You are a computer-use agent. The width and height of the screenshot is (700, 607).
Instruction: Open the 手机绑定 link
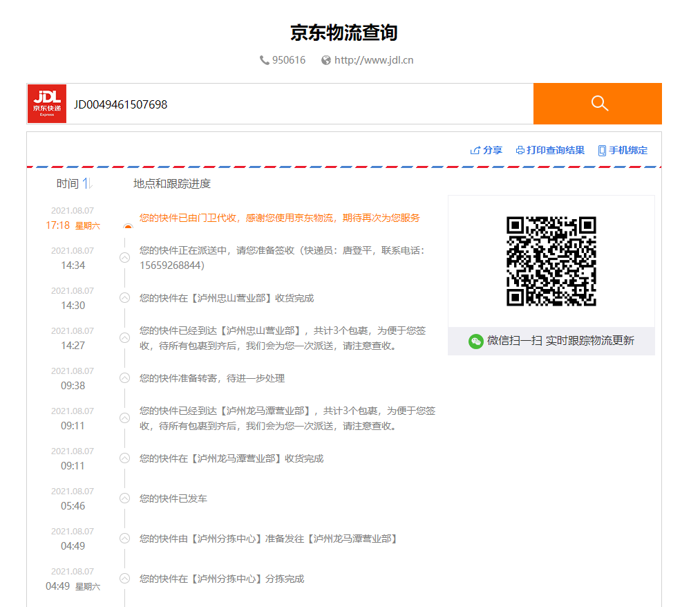(628, 151)
